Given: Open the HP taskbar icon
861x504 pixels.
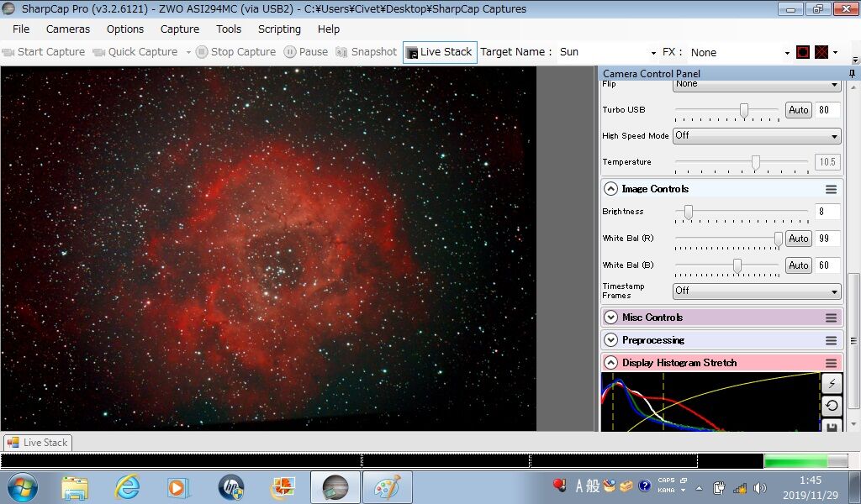Looking at the screenshot, I should [230, 487].
